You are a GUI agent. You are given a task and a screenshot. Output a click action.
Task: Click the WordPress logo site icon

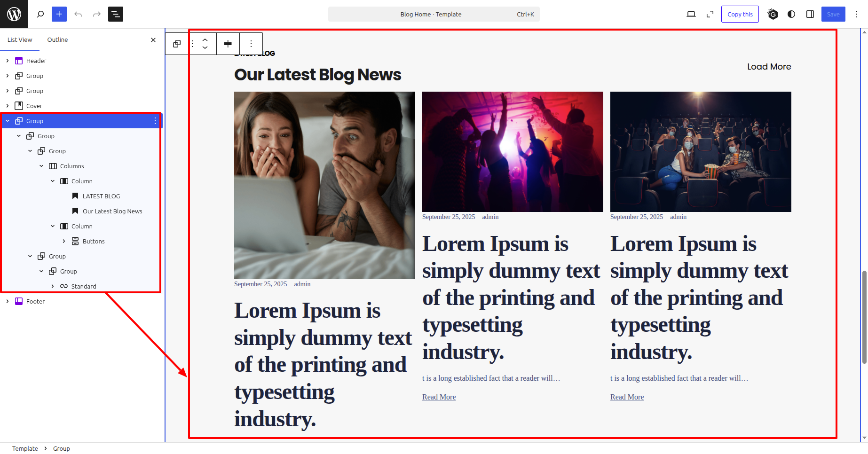point(14,14)
